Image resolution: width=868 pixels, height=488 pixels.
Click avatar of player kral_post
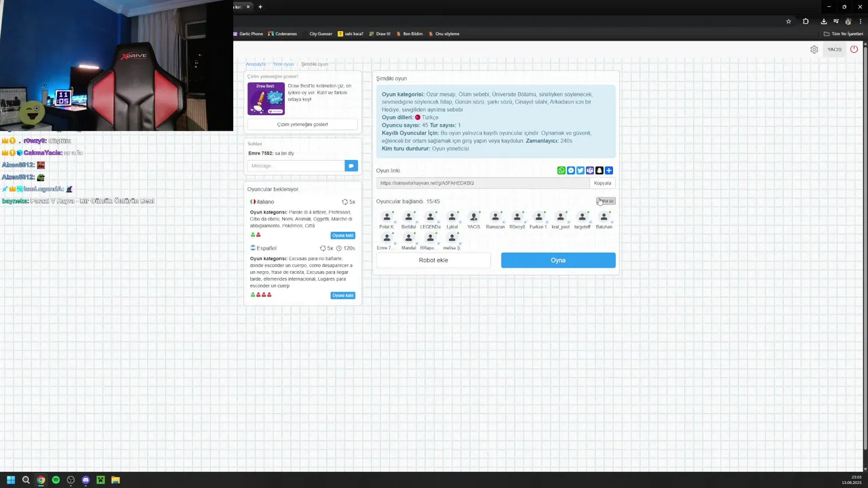(x=560, y=217)
